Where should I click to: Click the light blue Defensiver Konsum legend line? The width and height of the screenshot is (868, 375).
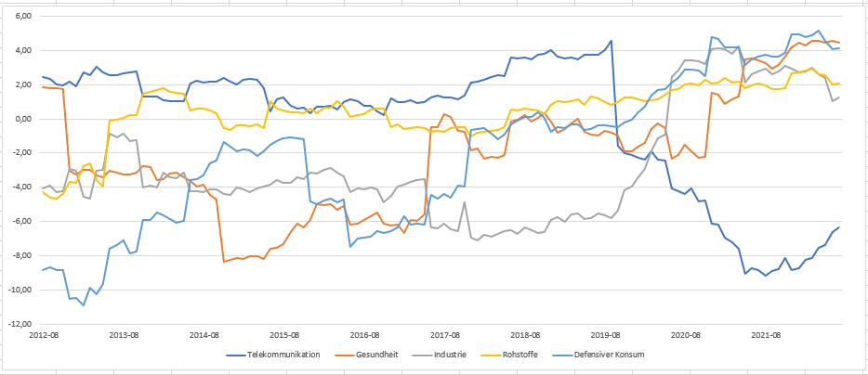pos(559,355)
